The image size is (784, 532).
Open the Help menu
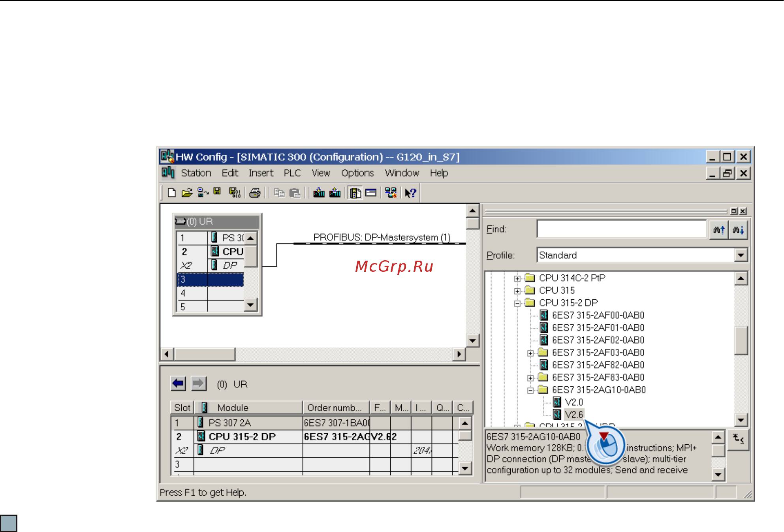click(439, 173)
